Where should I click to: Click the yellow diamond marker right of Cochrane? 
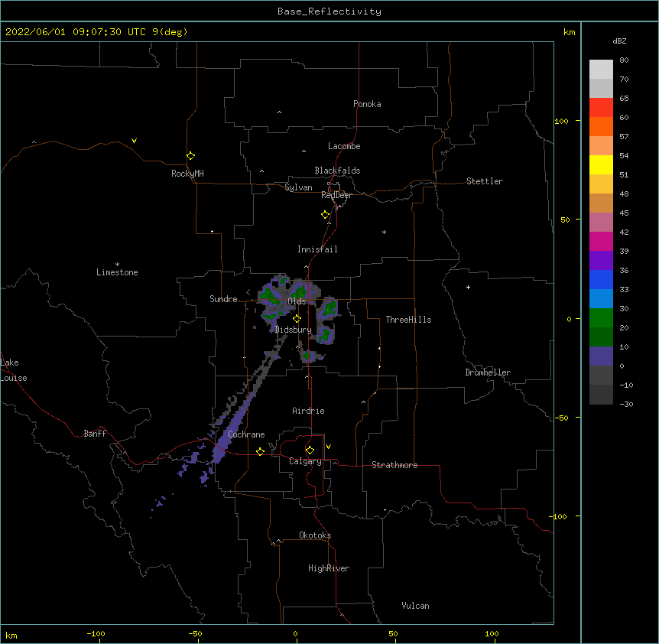[260, 451]
